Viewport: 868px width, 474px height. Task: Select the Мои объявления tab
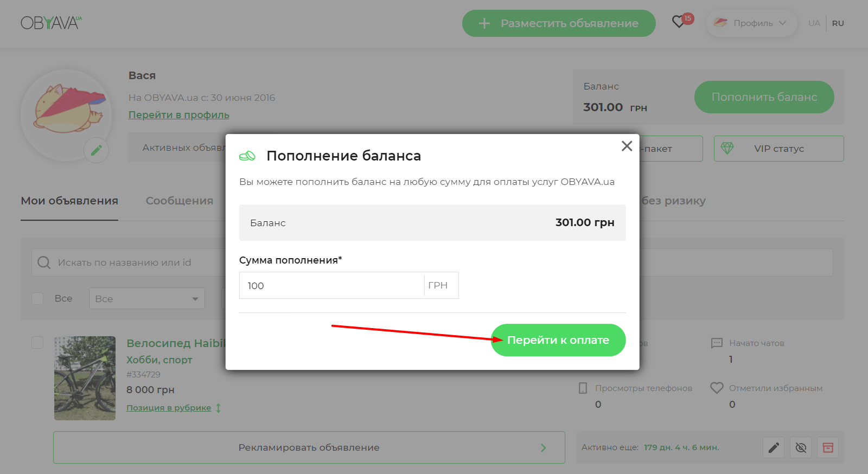pyautogui.click(x=69, y=201)
